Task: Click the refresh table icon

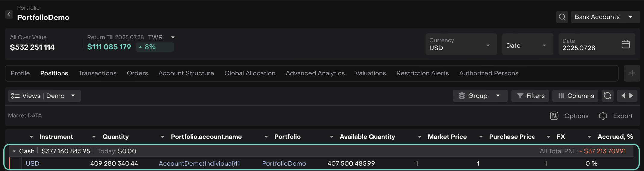Action: pos(607,96)
